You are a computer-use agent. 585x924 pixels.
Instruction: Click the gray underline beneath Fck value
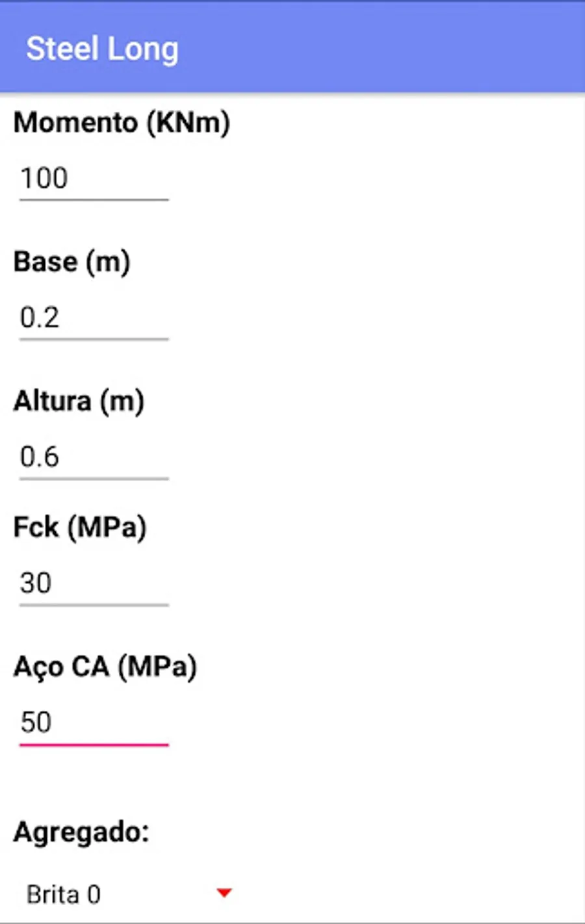point(94,605)
